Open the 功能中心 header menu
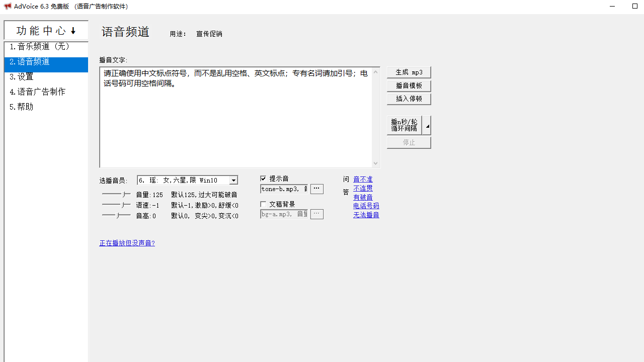The image size is (644, 362). [46, 31]
